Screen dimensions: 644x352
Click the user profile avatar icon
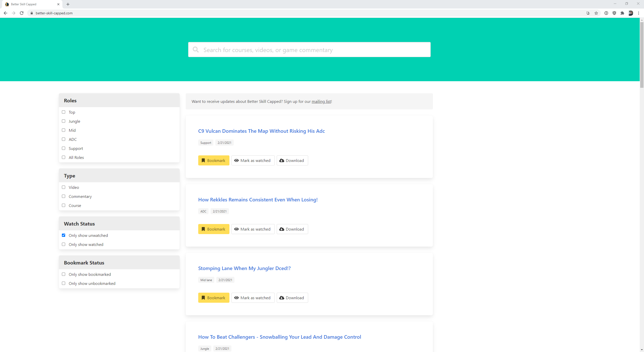point(630,13)
